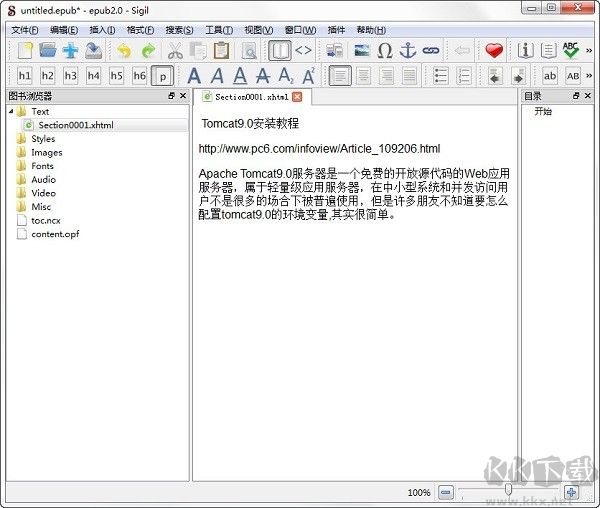Viewport: 600px width, 508px height.
Task: Click the anchor insert ID icon
Action: point(408,50)
